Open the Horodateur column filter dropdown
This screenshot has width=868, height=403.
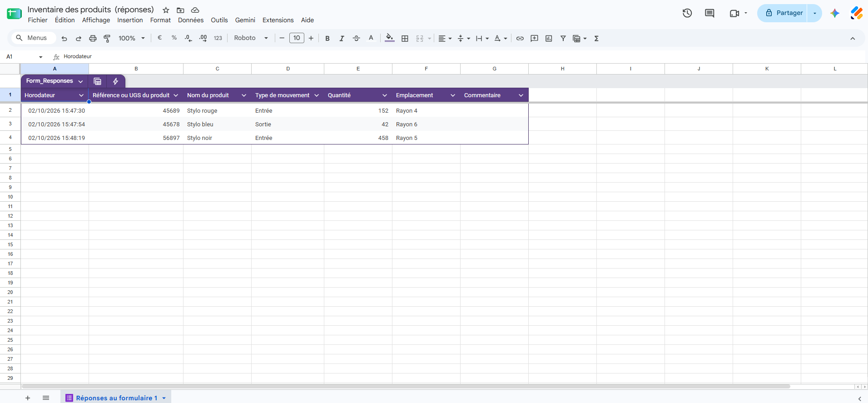coord(81,95)
